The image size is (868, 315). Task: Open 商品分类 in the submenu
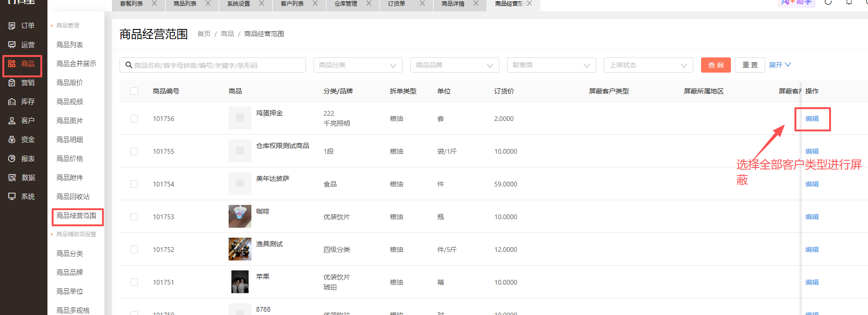[70, 253]
